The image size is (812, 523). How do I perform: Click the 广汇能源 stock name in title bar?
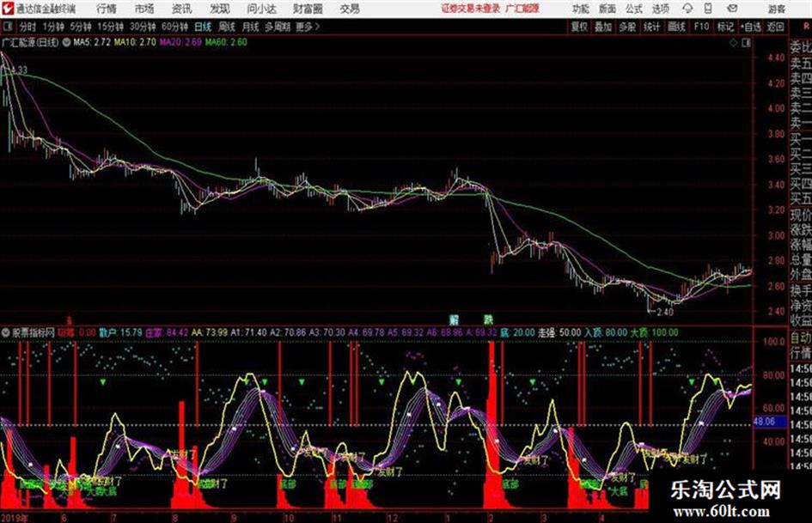[522, 9]
